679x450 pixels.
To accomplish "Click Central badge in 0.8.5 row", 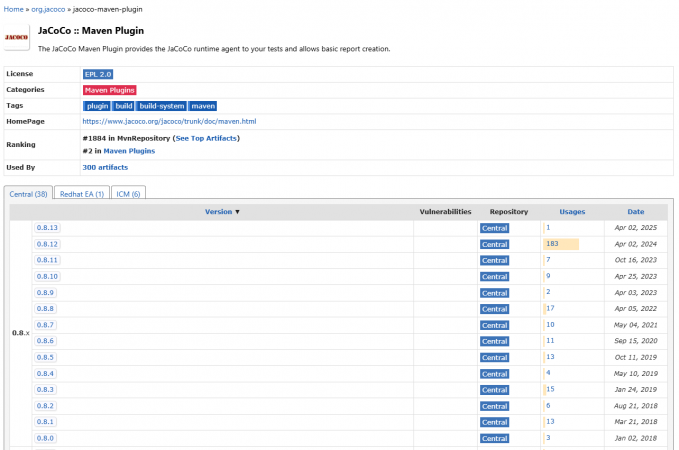I will pos(495,358).
